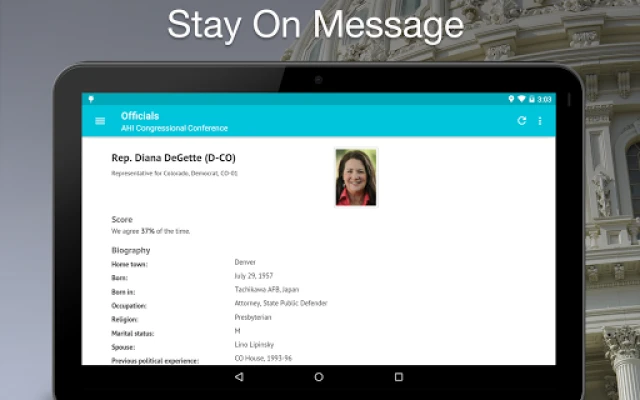
Task: Select the Rep. Diana DeGette name heading
Action: [x=173, y=158]
